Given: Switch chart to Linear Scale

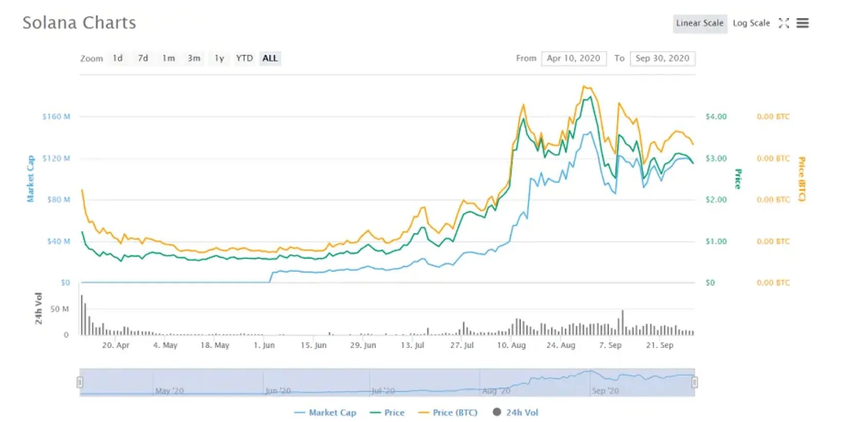Looking at the screenshot, I should coord(699,23).
